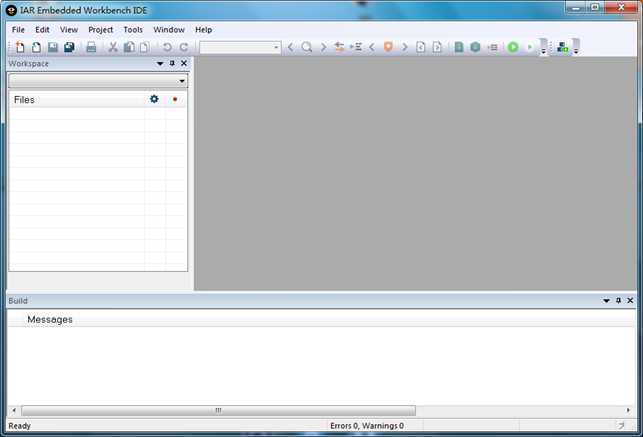This screenshot has height=437, width=643.
Task: Click the Navigate Backward page icon
Action: (x=421, y=47)
